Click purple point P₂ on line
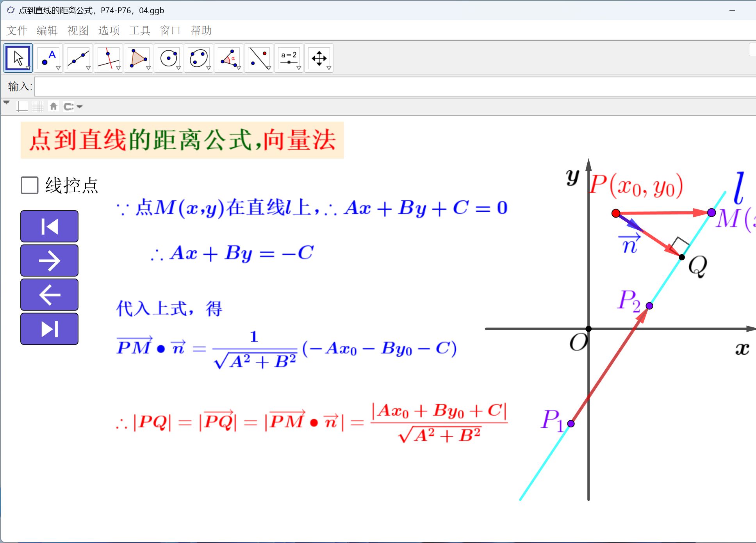This screenshot has height=543, width=756. click(x=649, y=305)
